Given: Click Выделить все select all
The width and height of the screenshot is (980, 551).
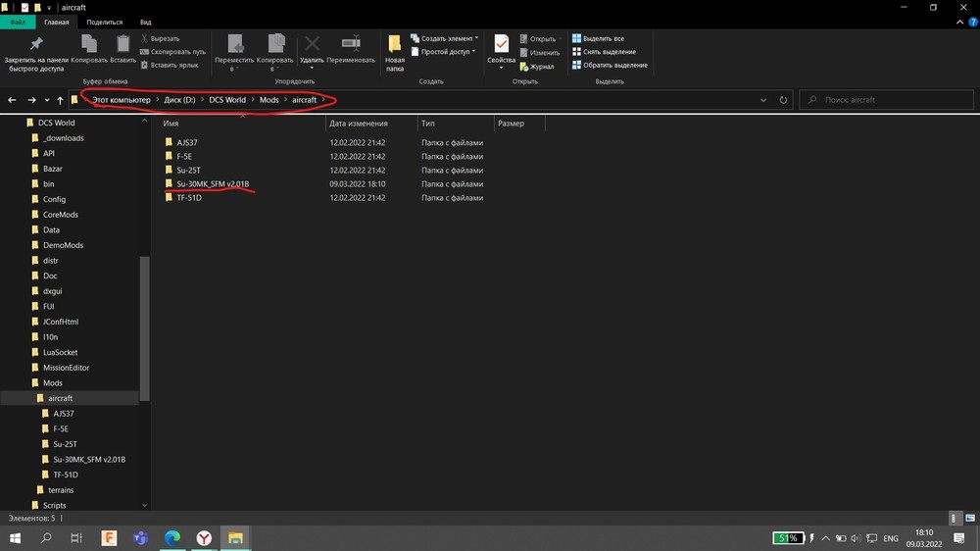Looking at the screenshot, I should pos(598,39).
